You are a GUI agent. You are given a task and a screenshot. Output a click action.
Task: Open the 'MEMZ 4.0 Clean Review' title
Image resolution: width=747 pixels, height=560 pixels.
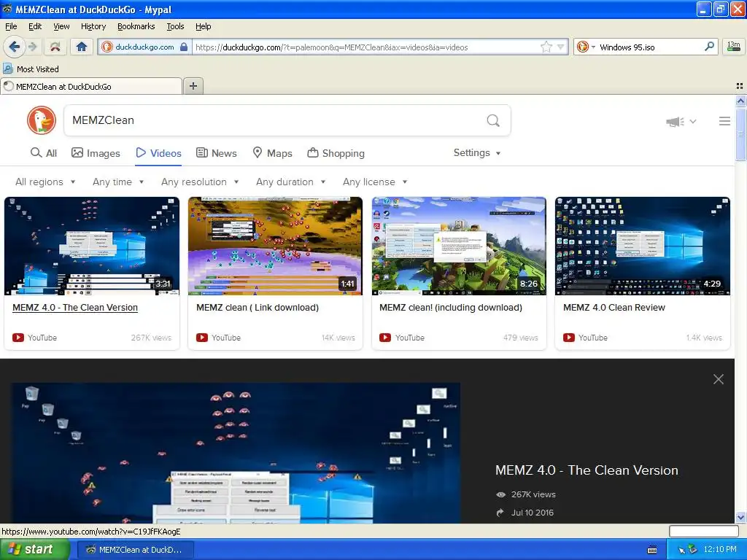coord(614,308)
